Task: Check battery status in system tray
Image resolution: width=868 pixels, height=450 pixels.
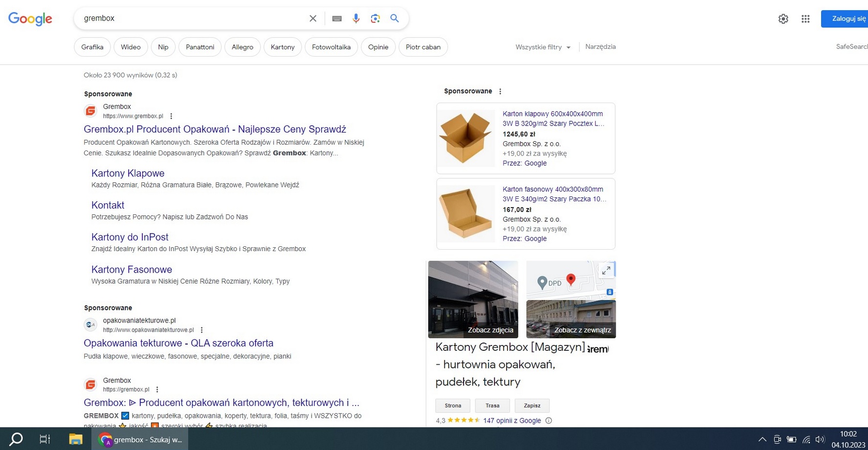Action: coord(791,439)
